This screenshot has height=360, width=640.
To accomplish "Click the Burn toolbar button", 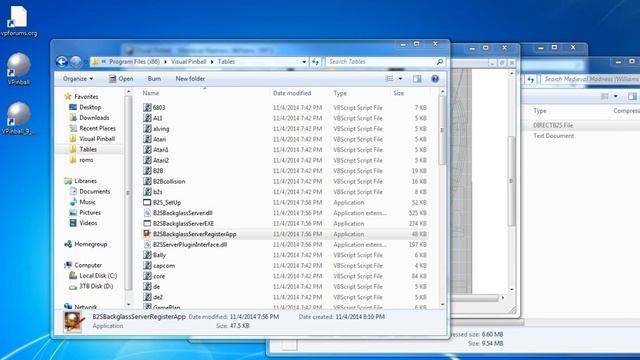I will (x=154, y=79).
